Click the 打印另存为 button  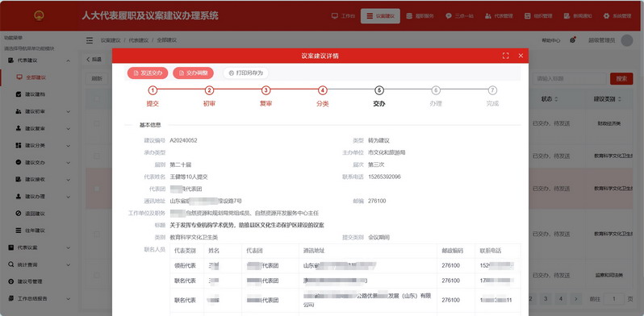245,73
